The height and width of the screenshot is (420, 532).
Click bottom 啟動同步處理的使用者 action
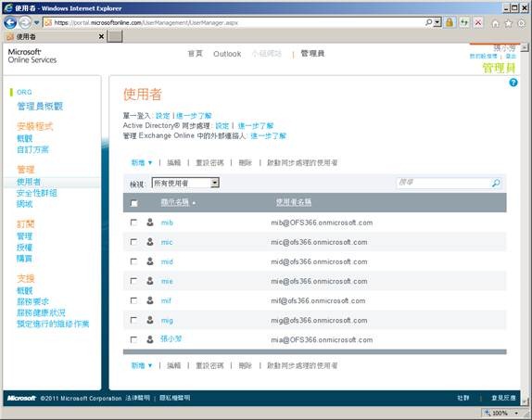(302, 365)
